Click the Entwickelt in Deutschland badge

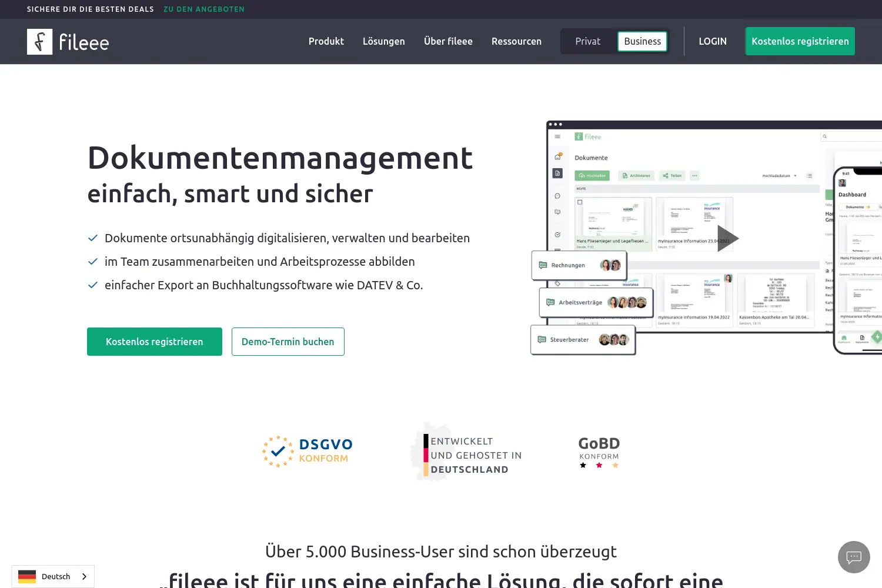466,452
